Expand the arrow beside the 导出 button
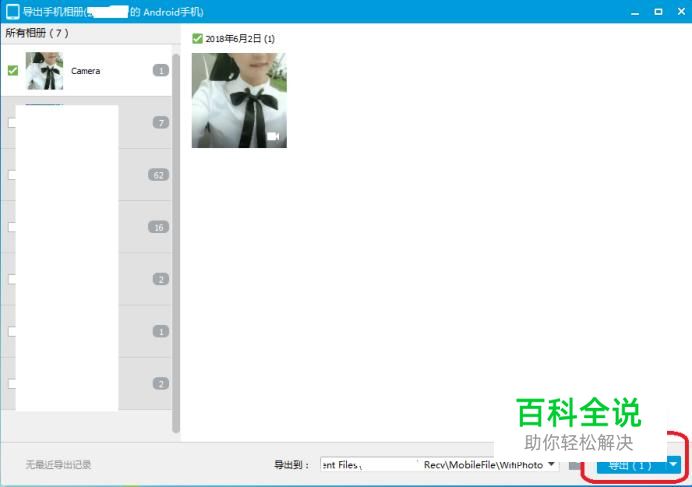This screenshot has width=692, height=487. (673, 464)
